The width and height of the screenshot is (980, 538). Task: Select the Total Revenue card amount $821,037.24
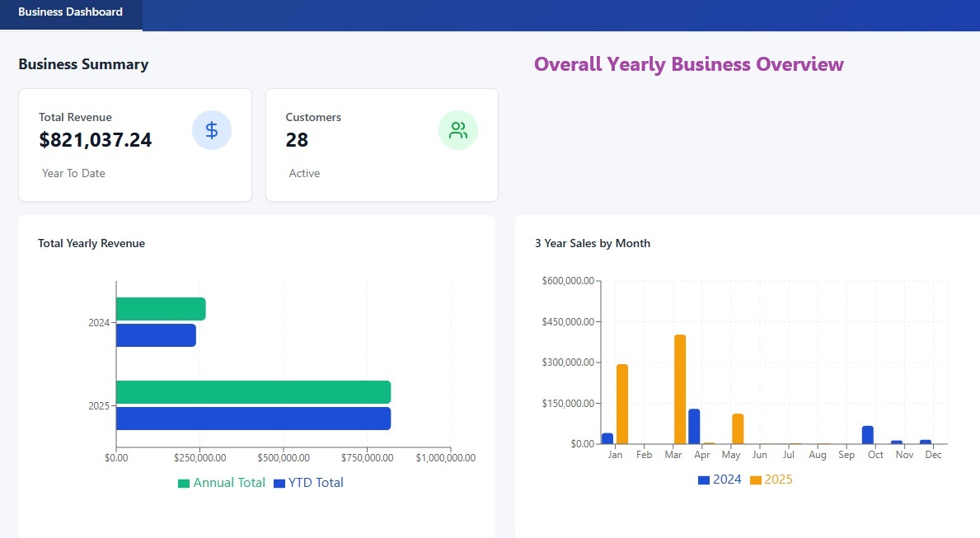coord(95,140)
